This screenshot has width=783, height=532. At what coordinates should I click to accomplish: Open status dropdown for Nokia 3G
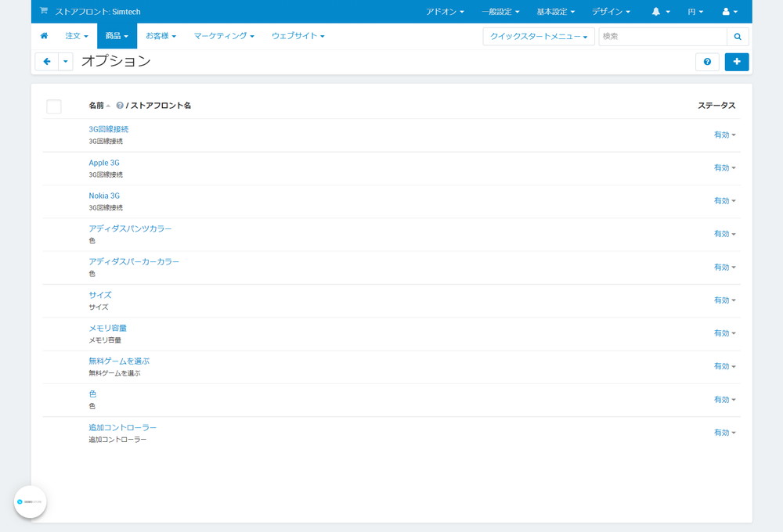pos(724,200)
